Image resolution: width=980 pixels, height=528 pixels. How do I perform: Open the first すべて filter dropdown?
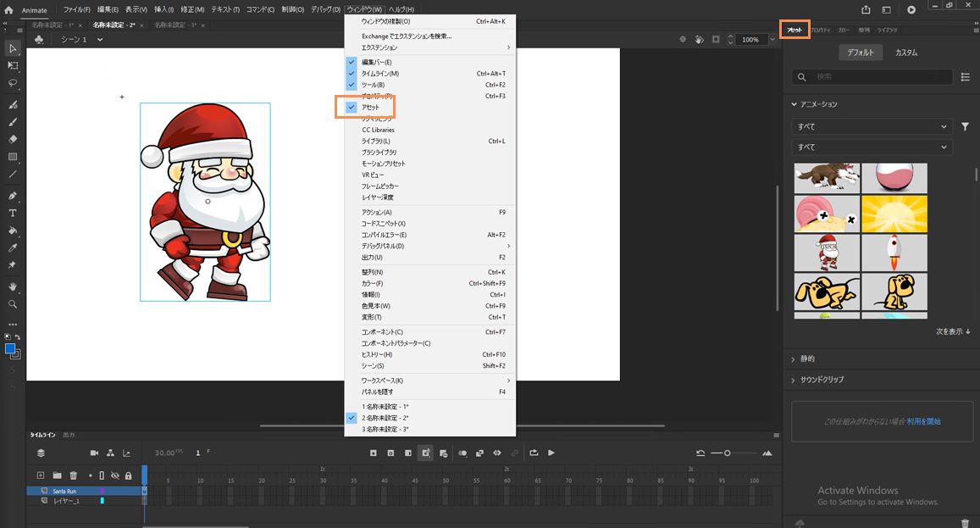click(x=872, y=126)
